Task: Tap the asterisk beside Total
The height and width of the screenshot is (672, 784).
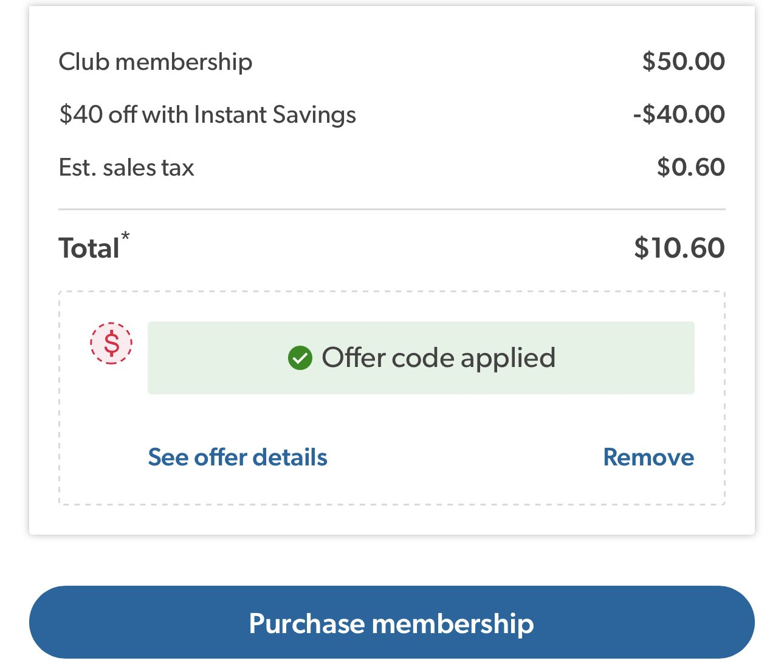Action: [125, 236]
